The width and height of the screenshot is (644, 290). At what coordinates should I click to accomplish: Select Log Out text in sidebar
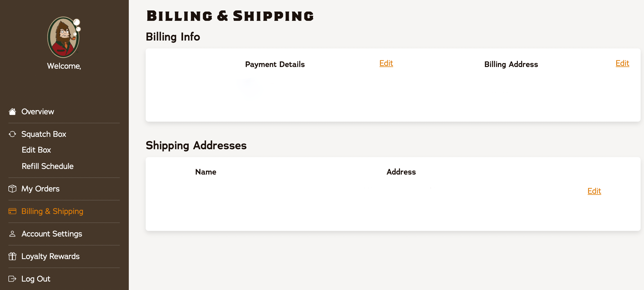click(x=36, y=279)
